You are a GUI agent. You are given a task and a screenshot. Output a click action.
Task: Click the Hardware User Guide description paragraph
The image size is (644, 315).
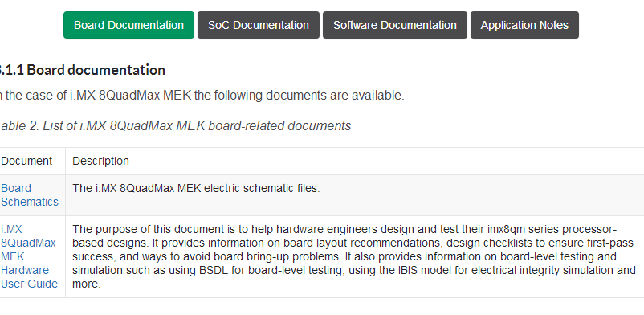(353, 256)
